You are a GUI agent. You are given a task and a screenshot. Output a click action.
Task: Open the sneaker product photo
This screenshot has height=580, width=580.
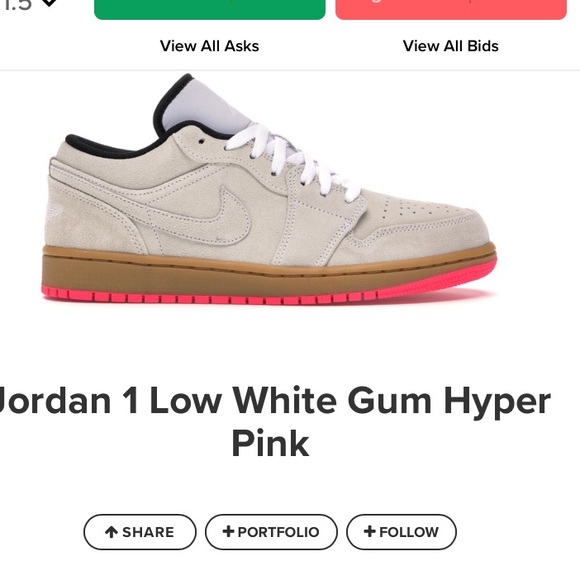pyautogui.click(x=269, y=189)
